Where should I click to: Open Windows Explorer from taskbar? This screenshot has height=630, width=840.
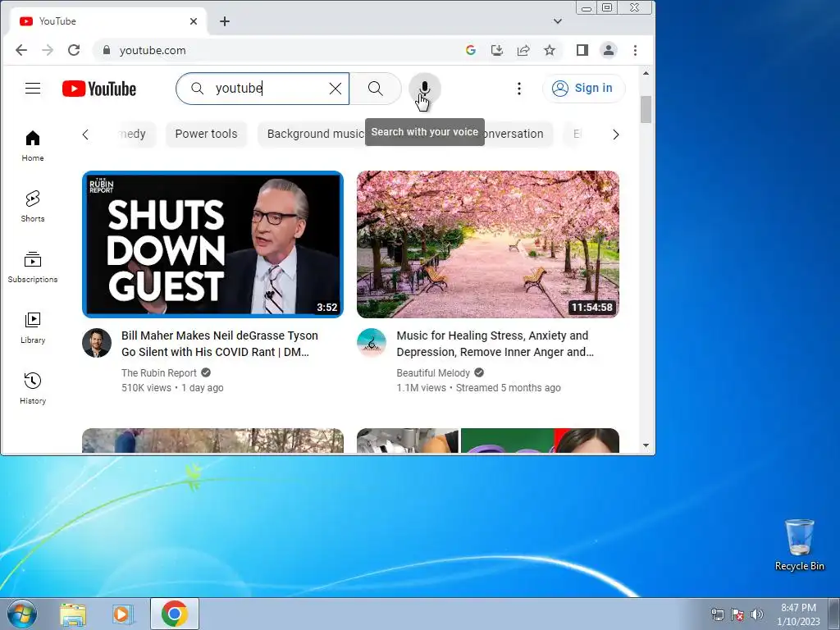click(x=72, y=614)
